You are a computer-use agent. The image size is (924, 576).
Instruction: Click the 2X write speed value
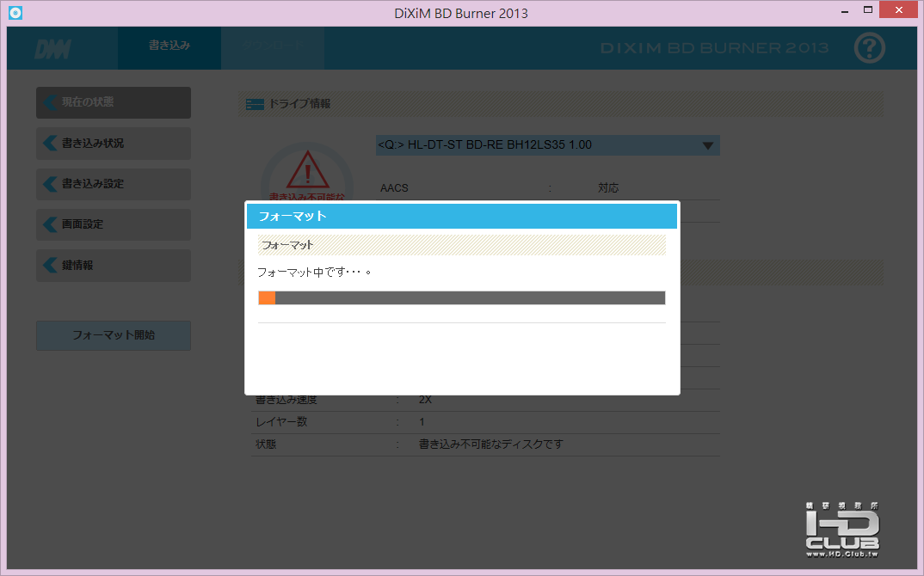(425, 399)
